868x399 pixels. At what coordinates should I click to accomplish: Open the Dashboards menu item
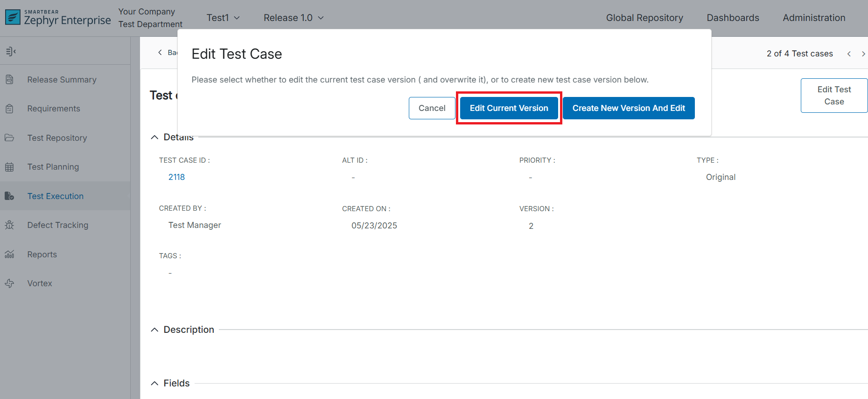(733, 18)
